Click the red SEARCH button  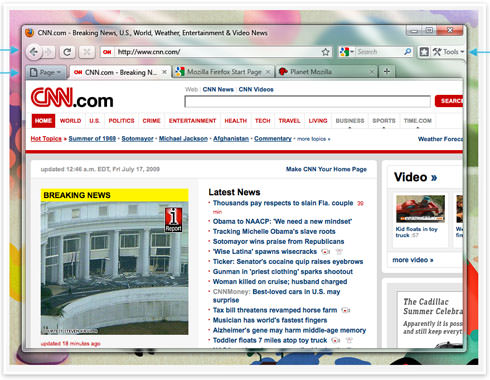(449, 101)
